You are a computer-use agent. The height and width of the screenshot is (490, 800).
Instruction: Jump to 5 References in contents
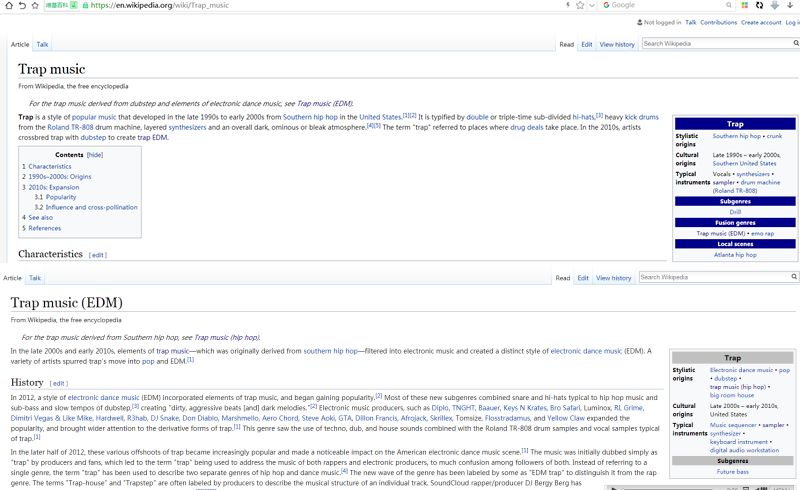(41, 228)
